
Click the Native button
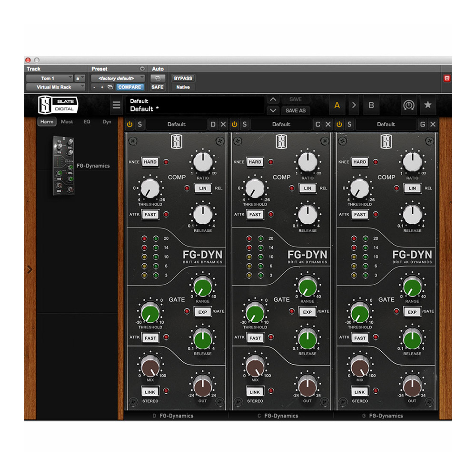(x=183, y=87)
